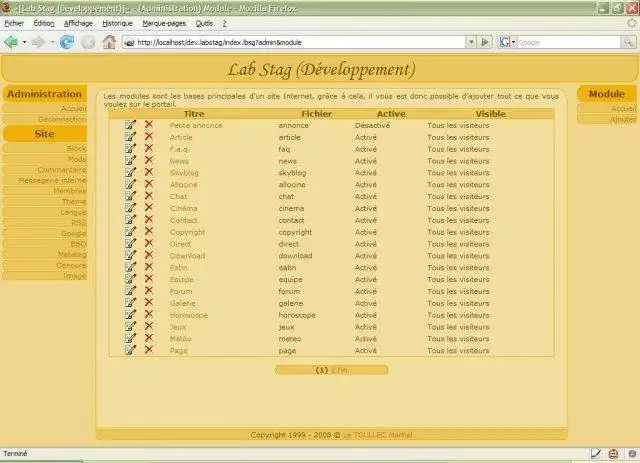Open the browser home page

109,42
